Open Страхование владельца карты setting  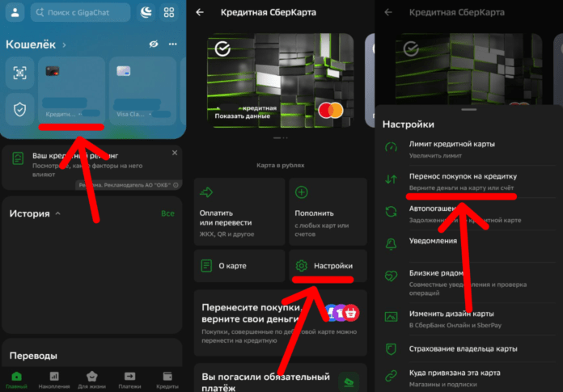coord(469,348)
